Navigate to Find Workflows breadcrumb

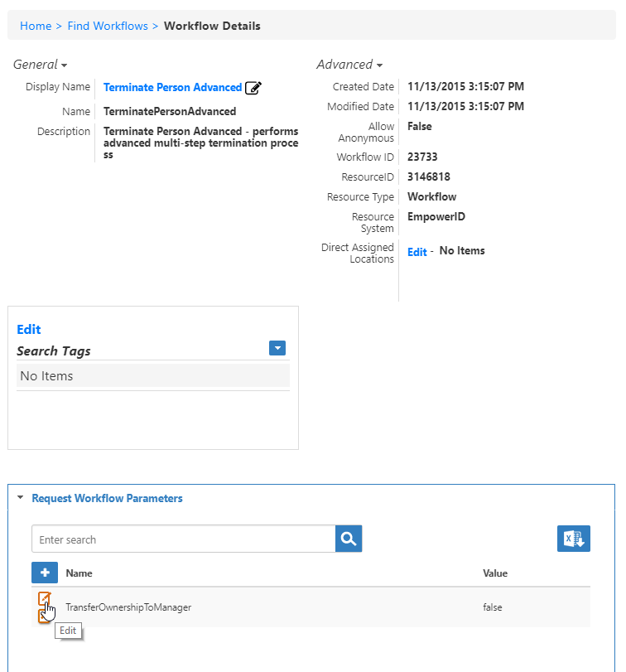pos(107,26)
